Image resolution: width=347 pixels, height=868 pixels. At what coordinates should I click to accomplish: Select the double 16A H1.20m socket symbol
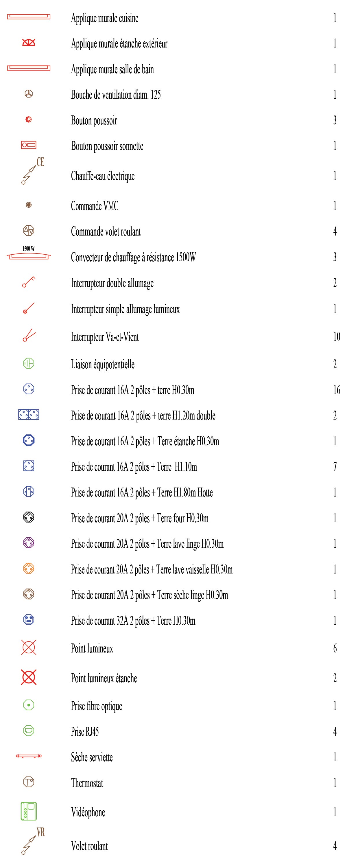29,414
